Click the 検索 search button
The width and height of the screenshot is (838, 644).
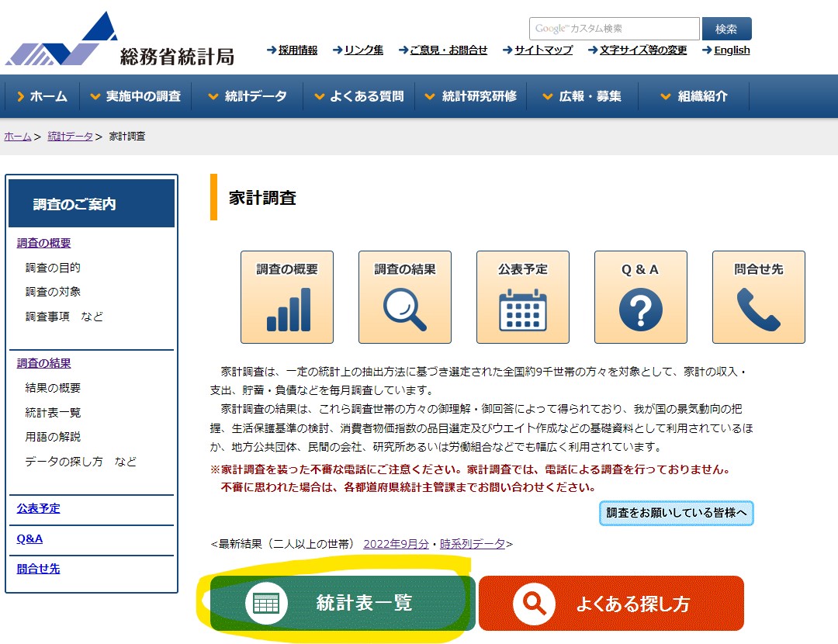click(x=726, y=29)
